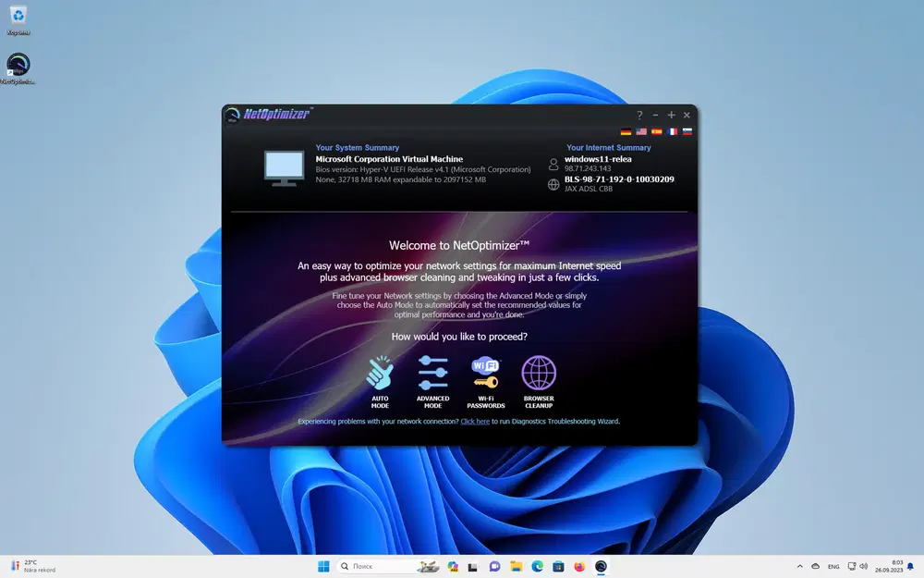Screen dimensions: 924x578
Task: Close the NetOptimizer window
Action: [687, 115]
